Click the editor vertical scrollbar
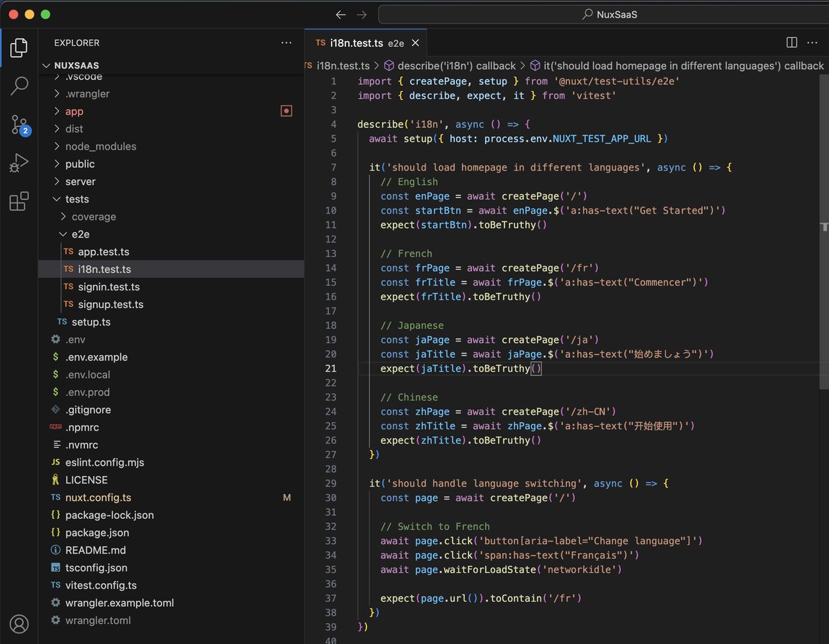This screenshot has width=829, height=644. 823,231
